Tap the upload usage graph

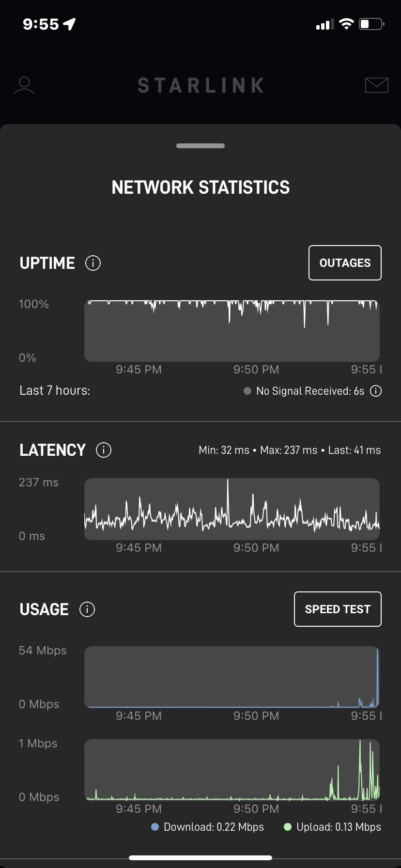232,770
